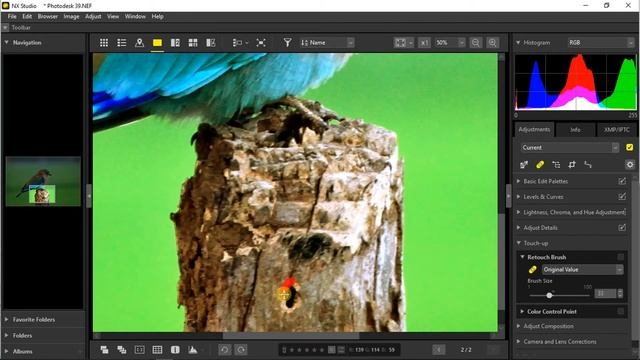The width and height of the screenshot is (640, 360).
Task: Expand the Folders panel
Action: (7, 336)
